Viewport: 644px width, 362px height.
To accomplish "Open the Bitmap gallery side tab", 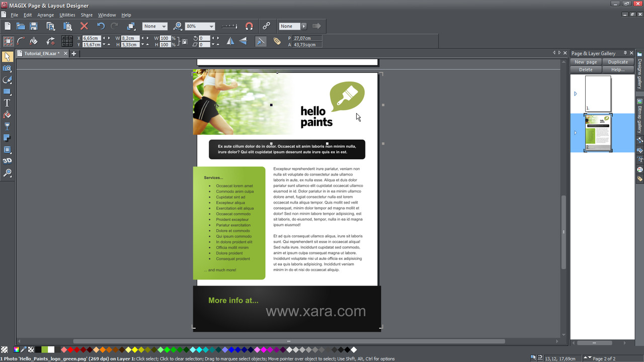I will [x=639, y=116].
